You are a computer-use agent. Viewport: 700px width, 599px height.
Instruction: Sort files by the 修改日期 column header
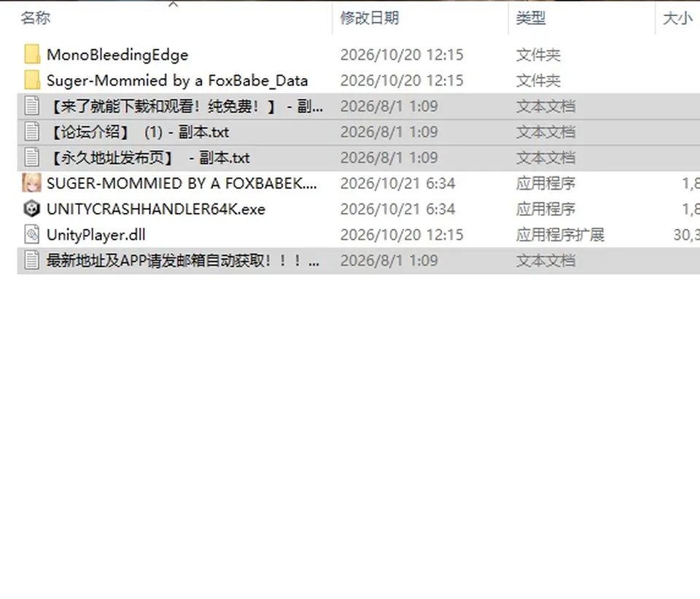click(370, 18)
